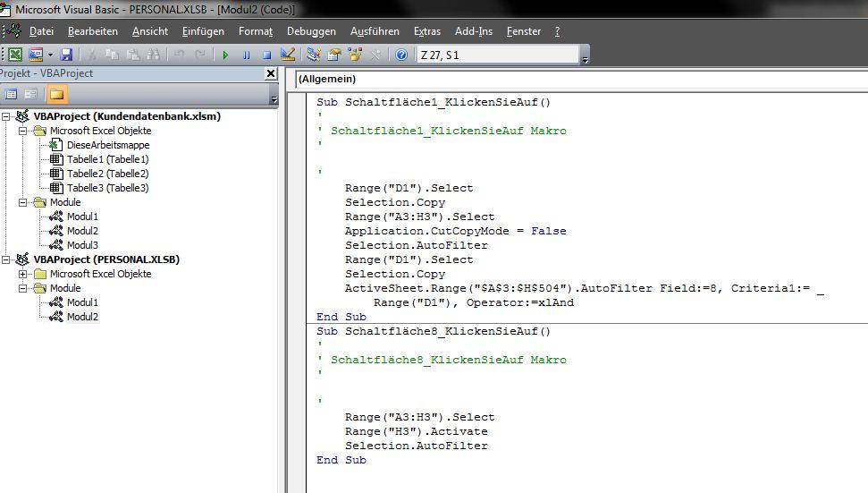The height and width of the screenshot is (493, 868).
Task: Close the Projekt - VBAProject pane
Action: (x=271, y=73)
